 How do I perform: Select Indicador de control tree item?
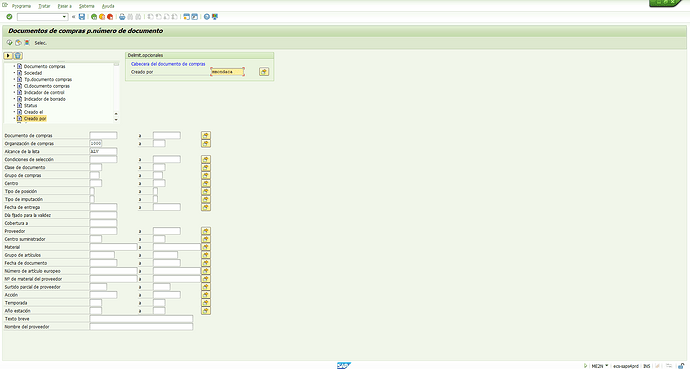coord(44,93)
